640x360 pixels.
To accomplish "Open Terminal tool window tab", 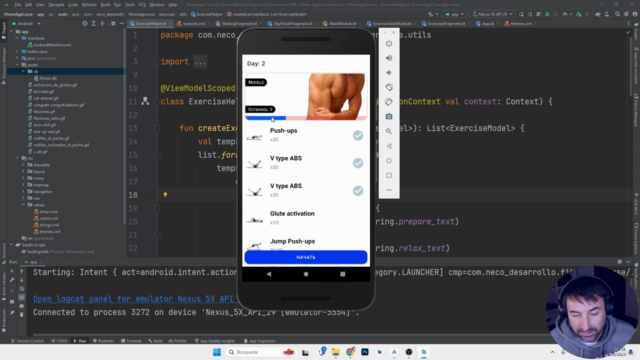I will 131,341.
